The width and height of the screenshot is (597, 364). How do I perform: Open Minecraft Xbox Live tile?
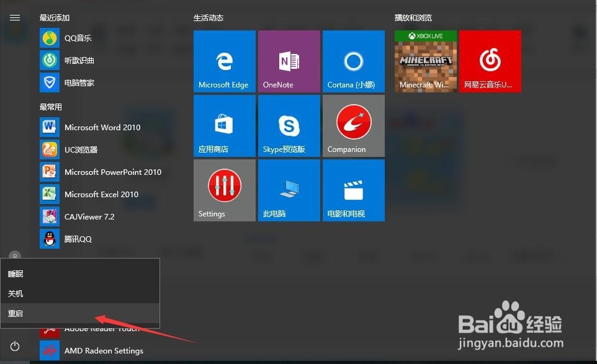click(426, 61)
